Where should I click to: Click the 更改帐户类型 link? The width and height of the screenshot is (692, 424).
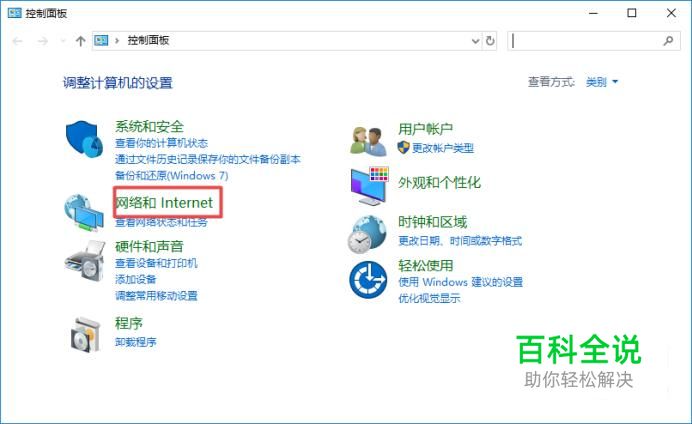point(443,148)
